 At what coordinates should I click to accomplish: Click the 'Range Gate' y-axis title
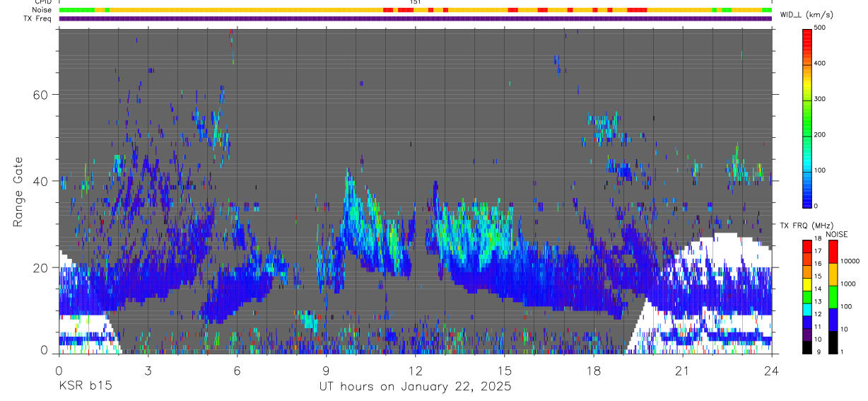pyautogui.click(x=18, y=192)
